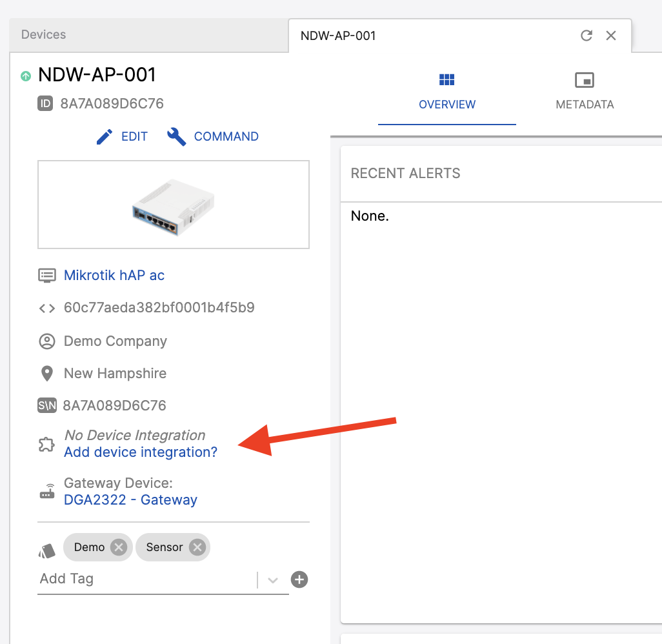Click the account icon beside Demo Company
The height and width of the screenshot is (644, 662).
[47, 341]
